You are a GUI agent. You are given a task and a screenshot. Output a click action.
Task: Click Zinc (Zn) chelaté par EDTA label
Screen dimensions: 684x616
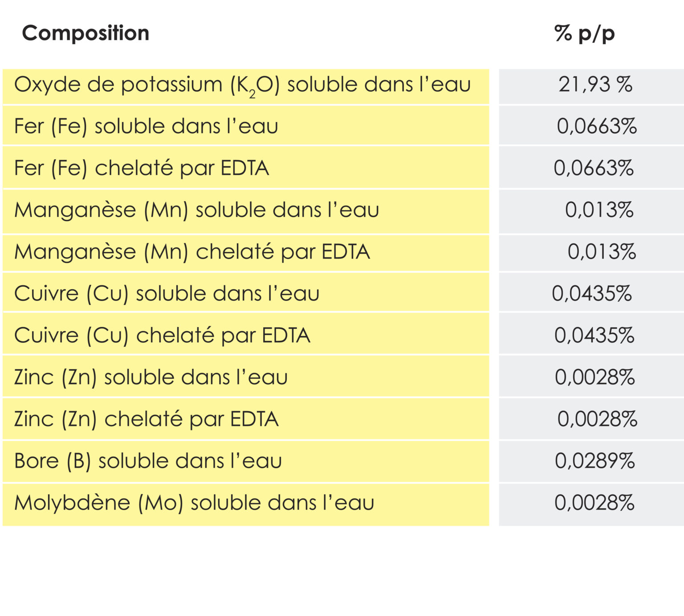(147, 419)
